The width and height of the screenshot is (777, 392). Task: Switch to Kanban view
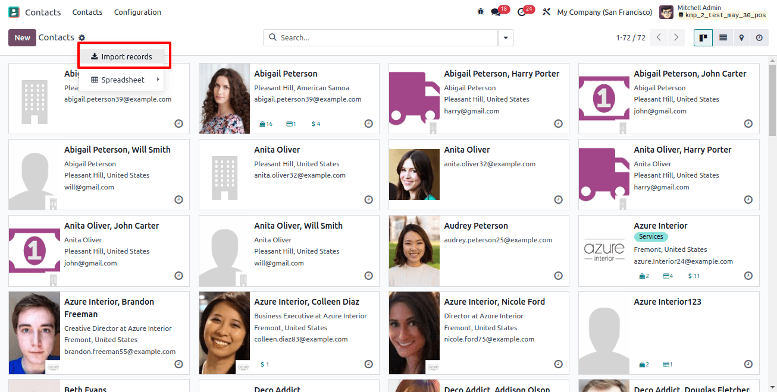point(703,38)
